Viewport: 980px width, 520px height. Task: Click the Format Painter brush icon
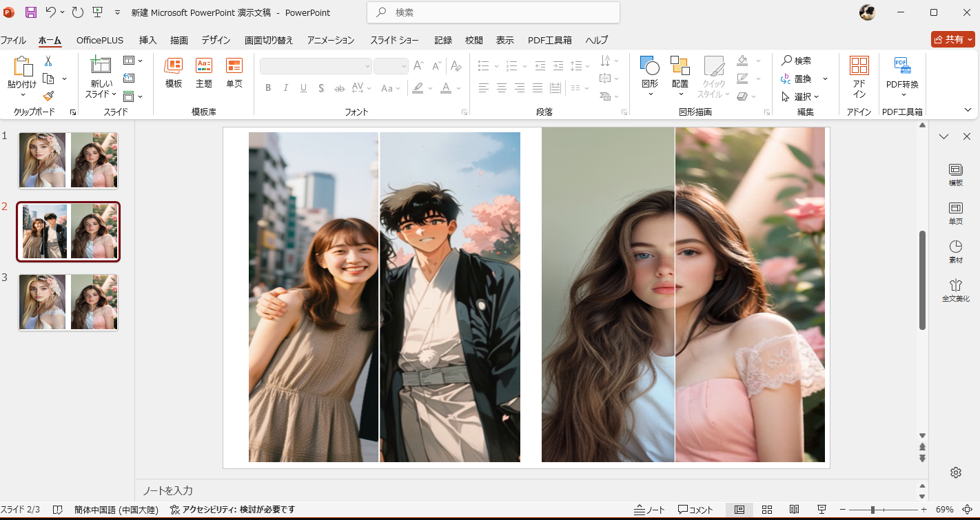click(48, 96)
